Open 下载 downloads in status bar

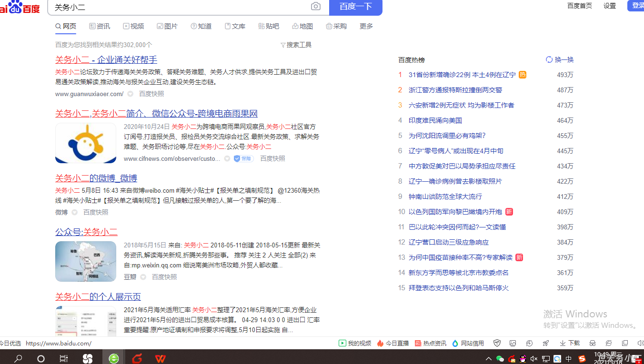point(570,343)
